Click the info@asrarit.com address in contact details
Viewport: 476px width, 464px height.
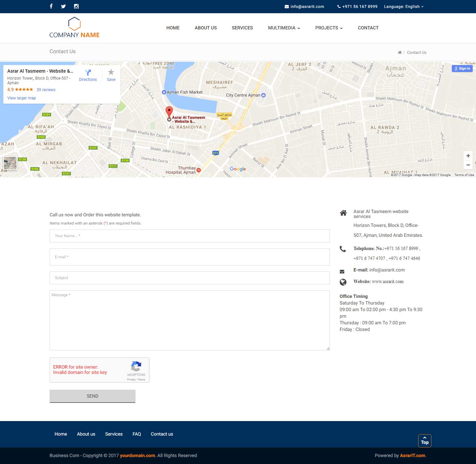click(387, 270)
